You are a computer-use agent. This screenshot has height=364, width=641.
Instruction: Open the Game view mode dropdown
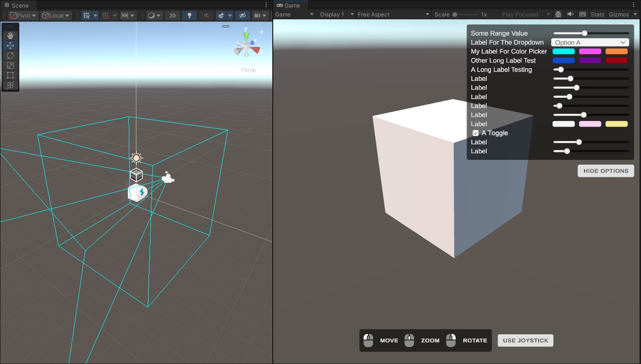294,15
